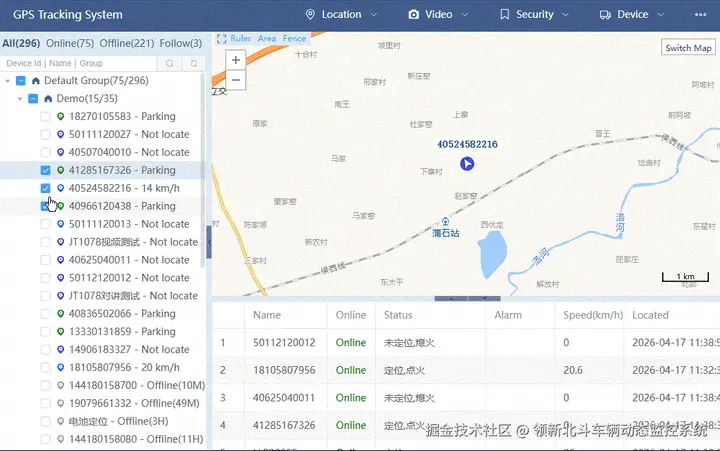Click the pin icon of 50111120027
This screenshot has width=720, height=451.
(60, 135)
